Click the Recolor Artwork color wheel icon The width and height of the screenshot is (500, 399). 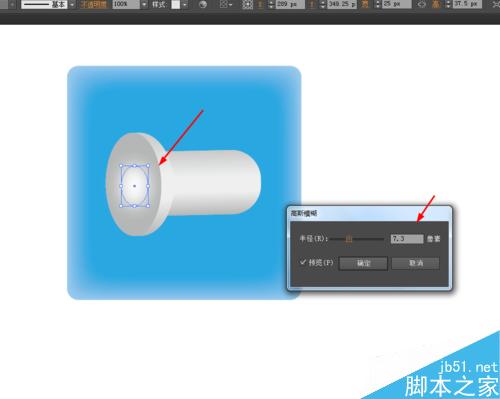click(x=203, y=4)
